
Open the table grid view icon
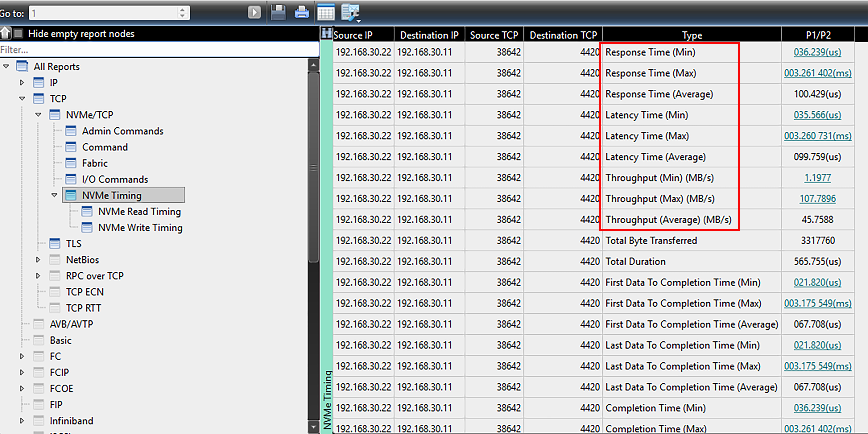coord(325,13)
